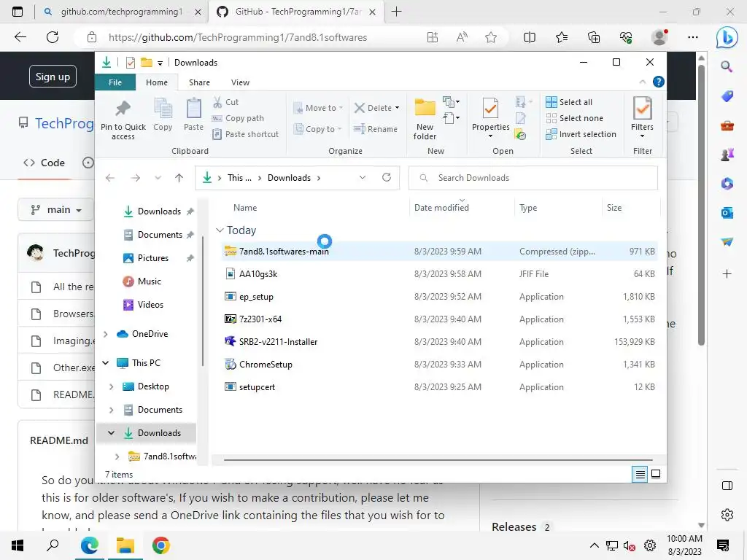
Task: Select the 7z2301-x64 file
Action: pos(439,319)
